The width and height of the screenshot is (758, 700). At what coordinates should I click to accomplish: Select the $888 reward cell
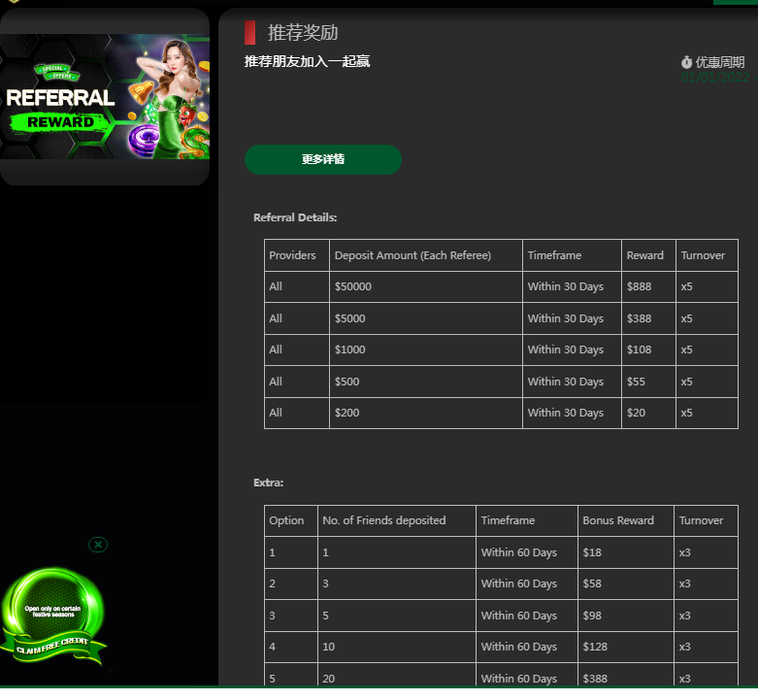[x=640, y=287]
